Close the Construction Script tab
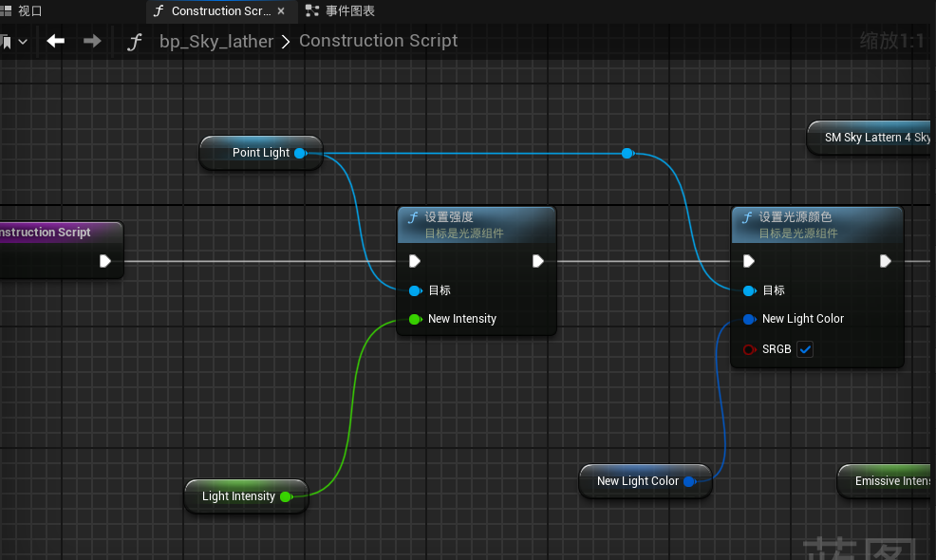 281,10
